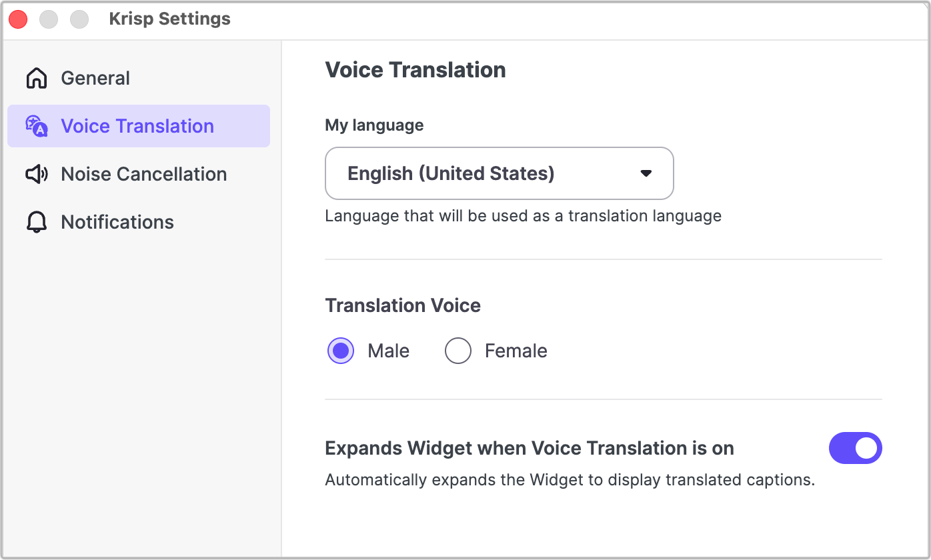Select the Voice Translation sidebar label

click(x=137, y=126)
